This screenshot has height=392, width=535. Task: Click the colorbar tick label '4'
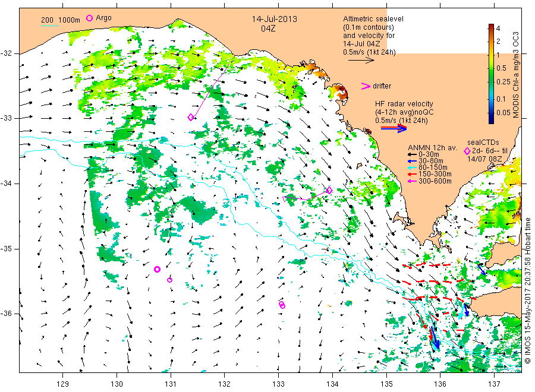click(x=498, y=29)
